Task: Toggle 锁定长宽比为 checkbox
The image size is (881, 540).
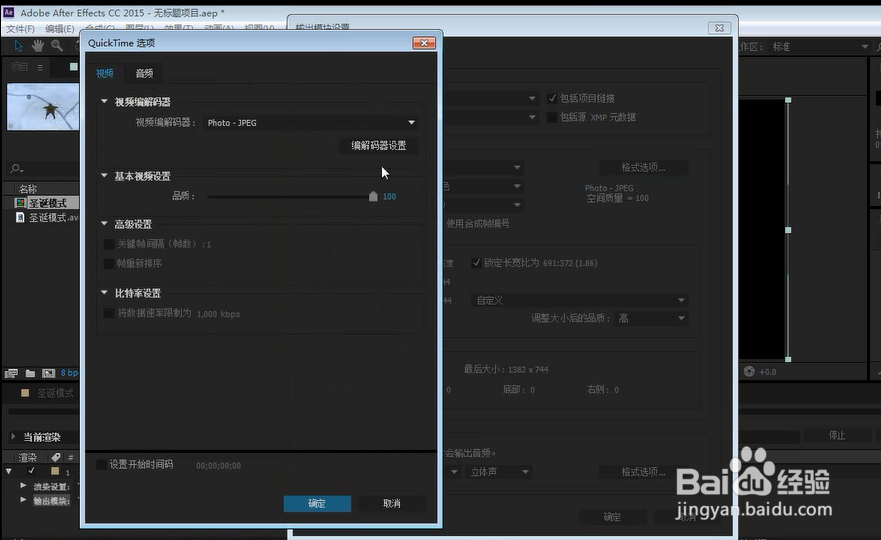Action: 476,262
